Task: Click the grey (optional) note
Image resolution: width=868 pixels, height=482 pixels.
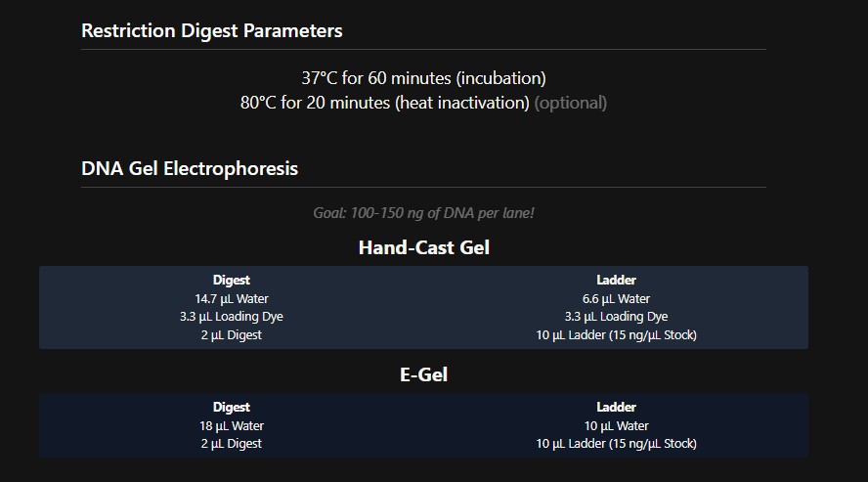Action: [571, 103]
